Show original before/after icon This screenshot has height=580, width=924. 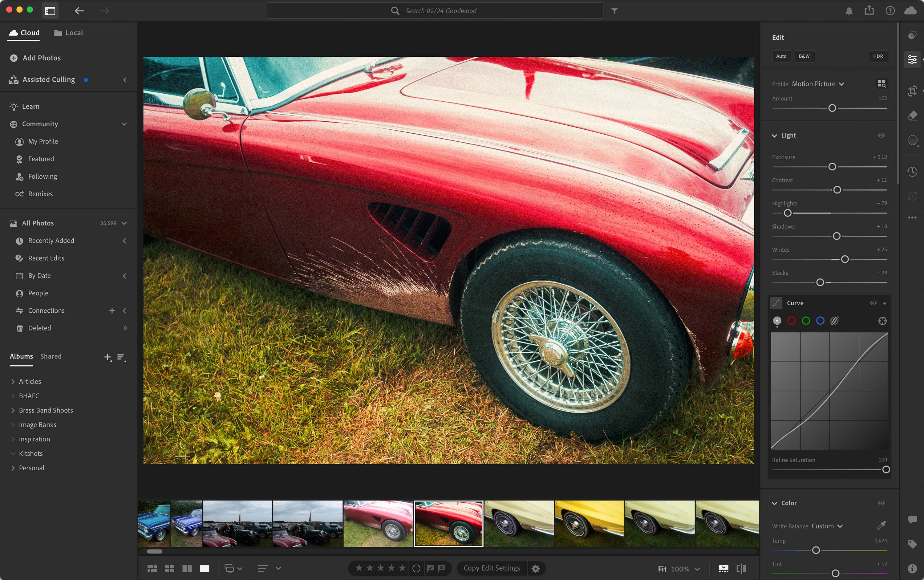point(741,569)
